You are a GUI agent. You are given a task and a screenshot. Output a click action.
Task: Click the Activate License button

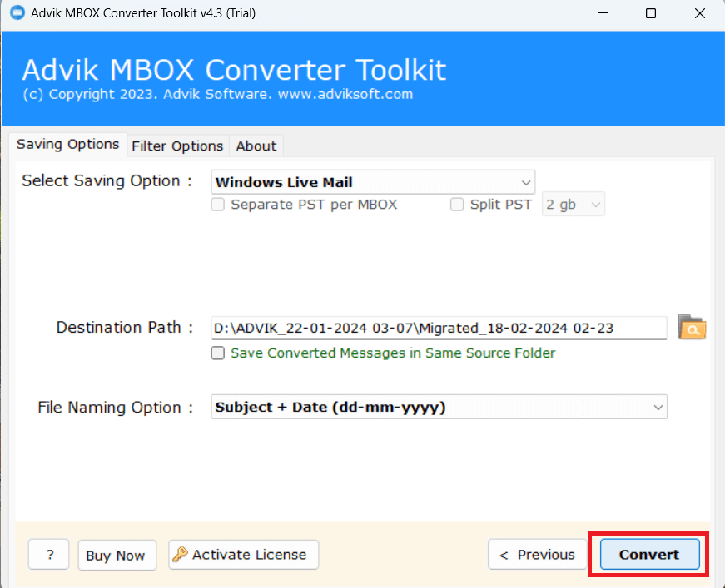(244, 554)
